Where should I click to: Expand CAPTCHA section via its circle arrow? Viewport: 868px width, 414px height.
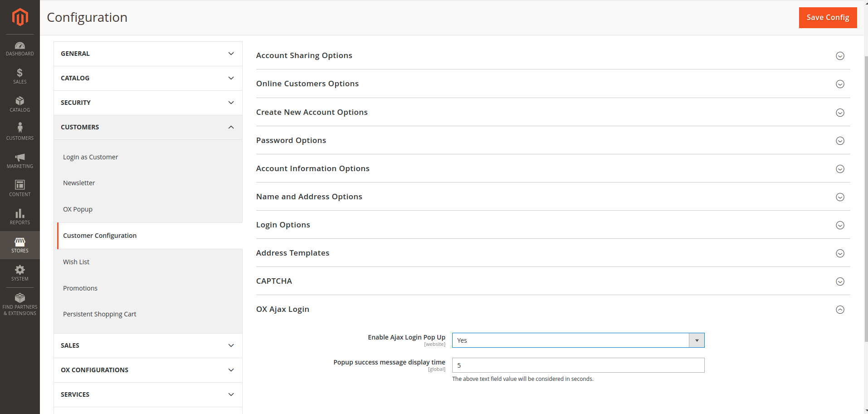point(840,281)
